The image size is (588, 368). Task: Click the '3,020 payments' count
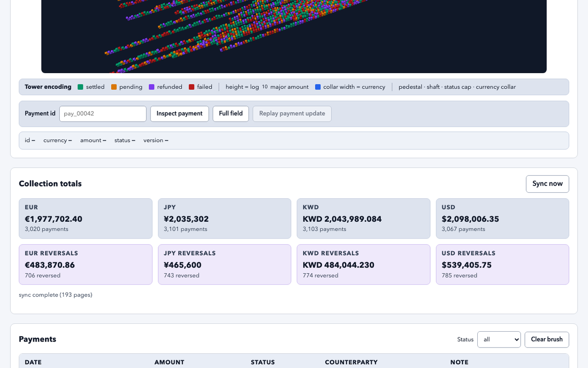point(47,229)
